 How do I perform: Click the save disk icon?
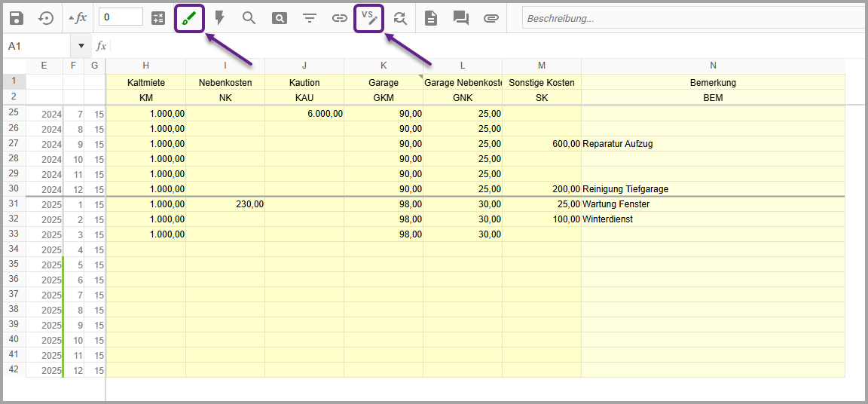point(17,18)
